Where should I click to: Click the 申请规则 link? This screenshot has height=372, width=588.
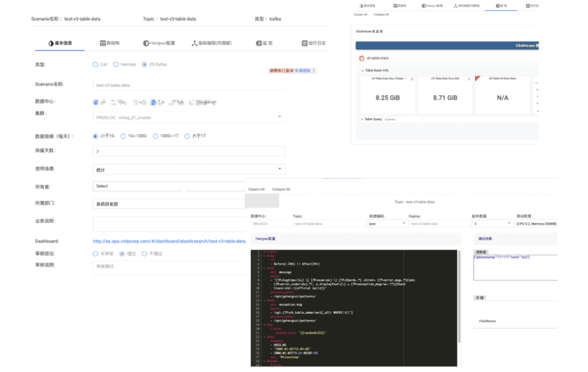click(302, 71)
